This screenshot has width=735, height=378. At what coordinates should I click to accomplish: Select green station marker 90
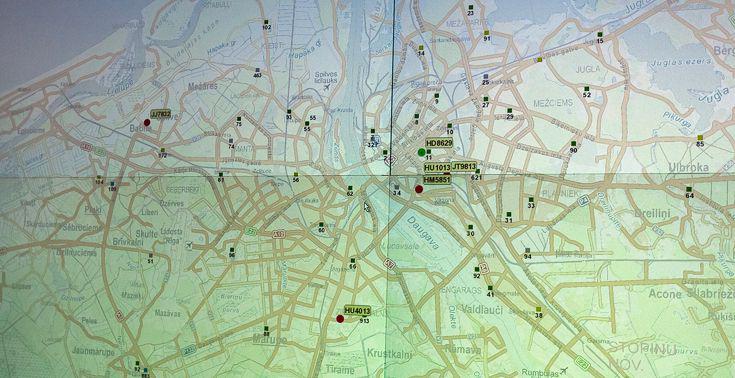573,144
